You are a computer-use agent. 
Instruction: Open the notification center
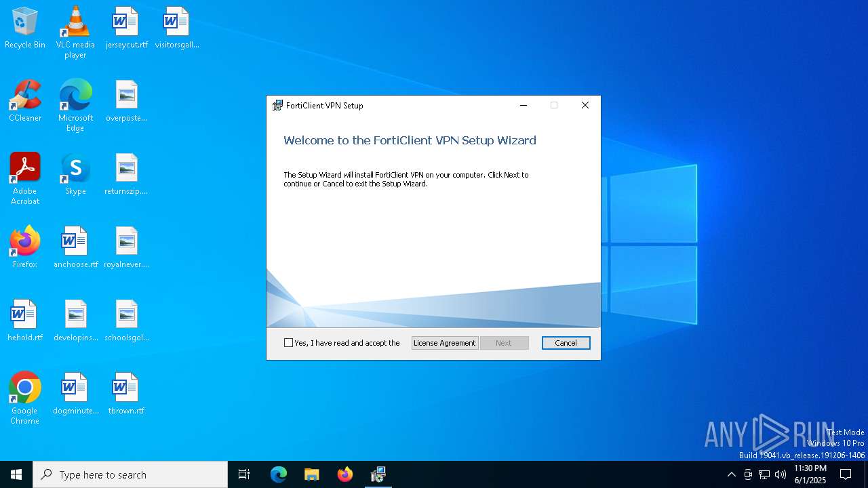(846, 474)
